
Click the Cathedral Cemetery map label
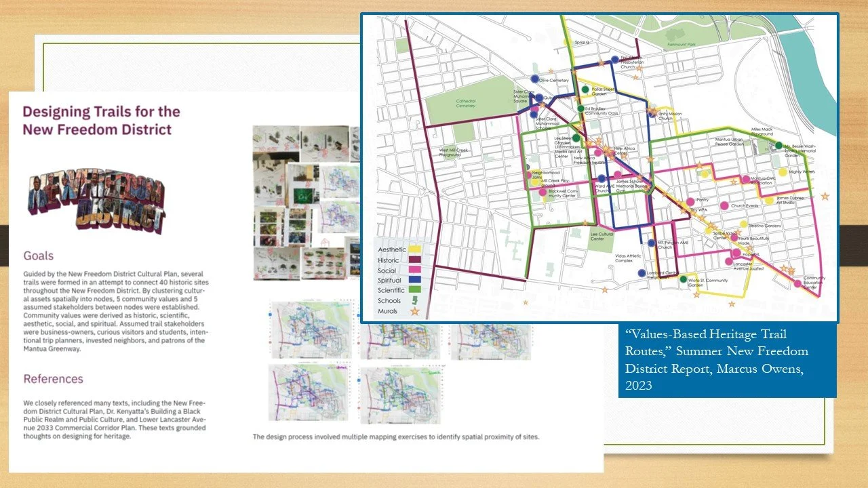coord(465,104)
